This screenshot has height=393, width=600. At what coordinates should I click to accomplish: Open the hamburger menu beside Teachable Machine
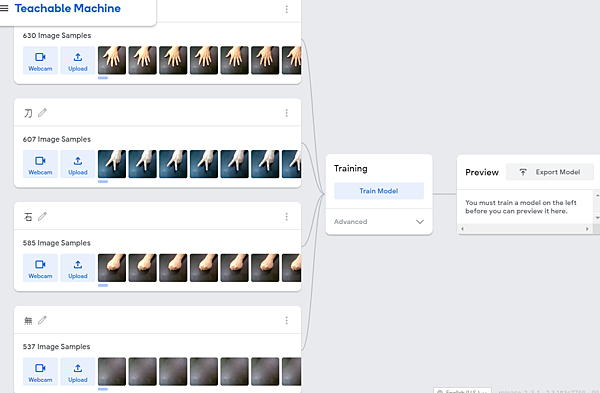4,8
